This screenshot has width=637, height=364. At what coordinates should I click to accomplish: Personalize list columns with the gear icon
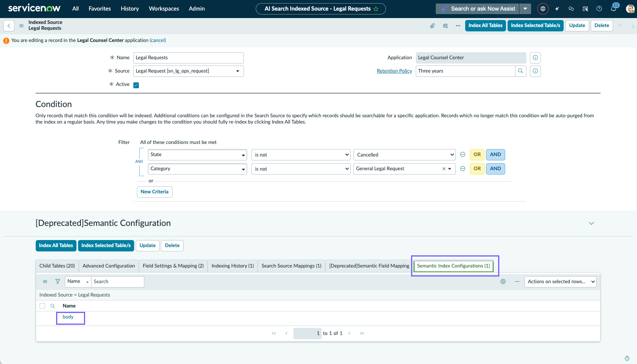click(x=503, y=282)
